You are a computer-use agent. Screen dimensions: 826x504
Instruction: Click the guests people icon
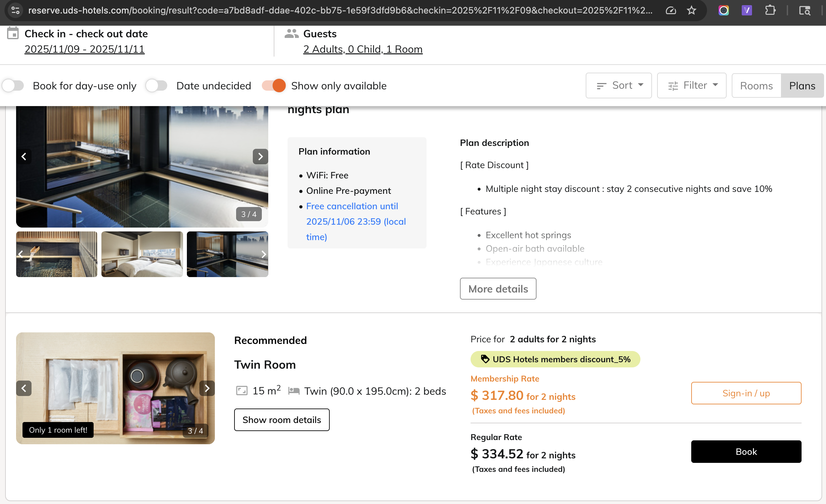(x=291, y=33)
